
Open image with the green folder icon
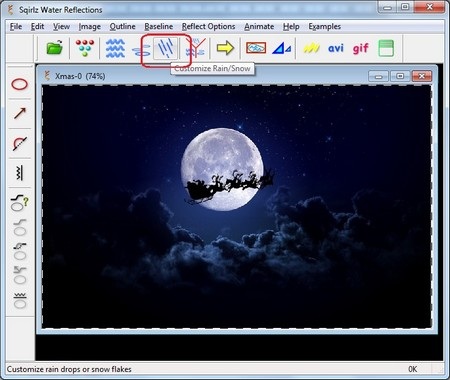(x=55, y=48)
